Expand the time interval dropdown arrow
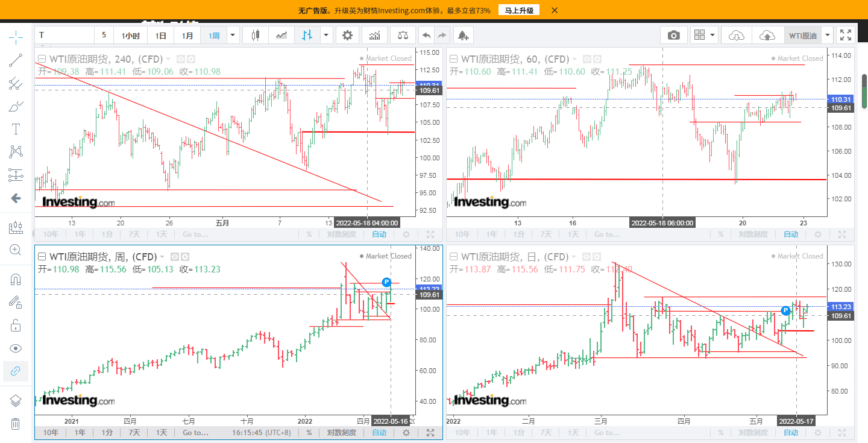This screenshot has width=868, height=443. (x=233, y=36)
